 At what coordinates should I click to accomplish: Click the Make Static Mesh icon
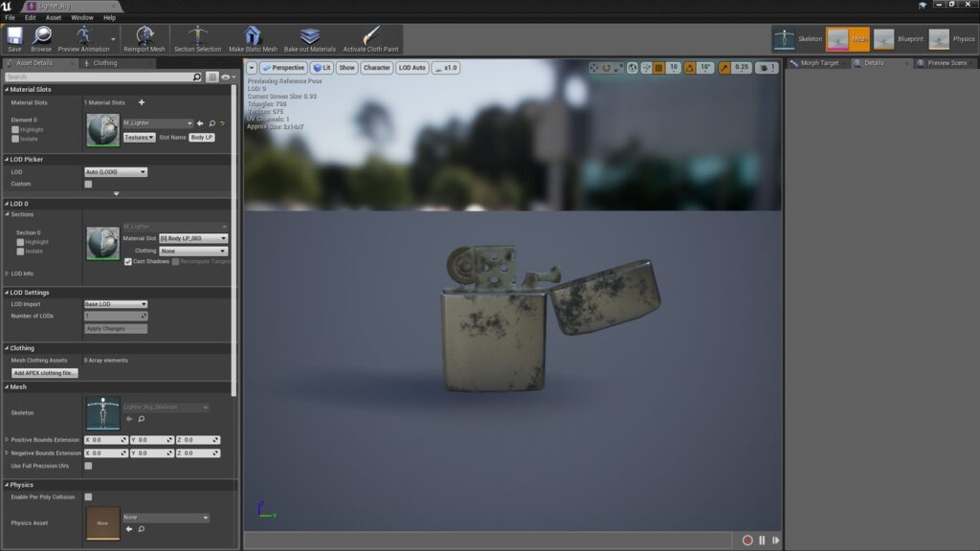(x=253, y=38)
